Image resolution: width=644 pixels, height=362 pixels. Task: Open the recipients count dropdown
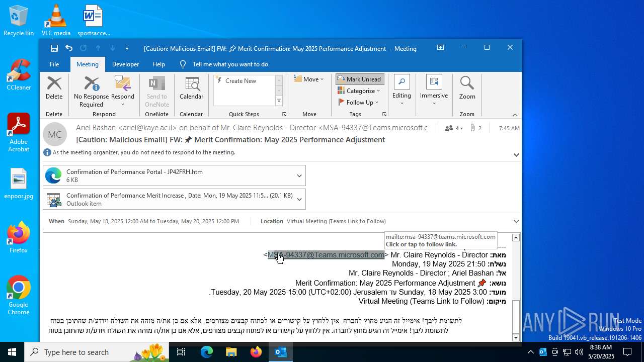point(454,128)
